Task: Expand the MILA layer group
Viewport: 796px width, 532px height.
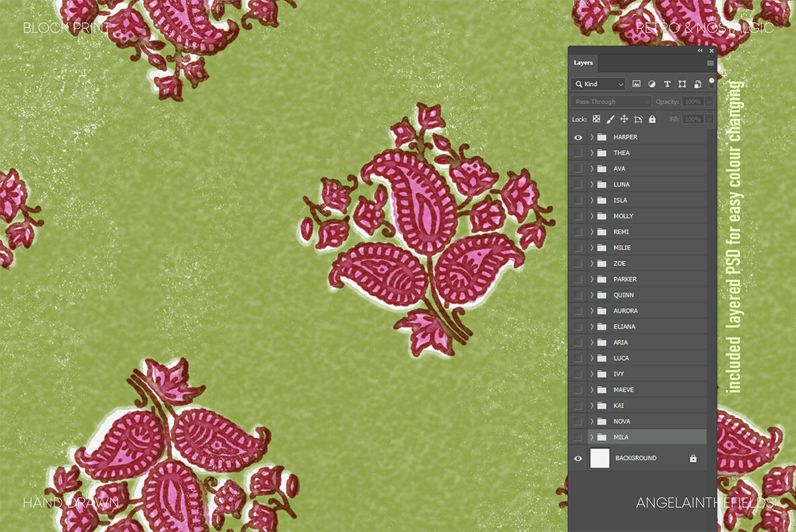Action: (591, 437)
